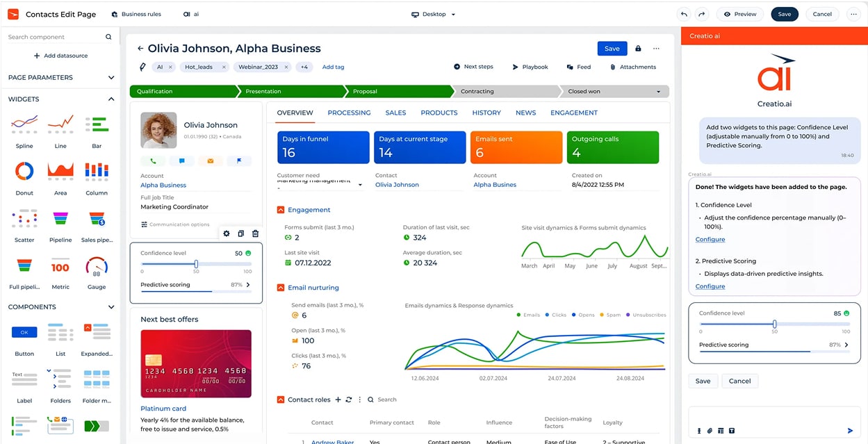Attach a file in the Creatio.ai chat

710,431
